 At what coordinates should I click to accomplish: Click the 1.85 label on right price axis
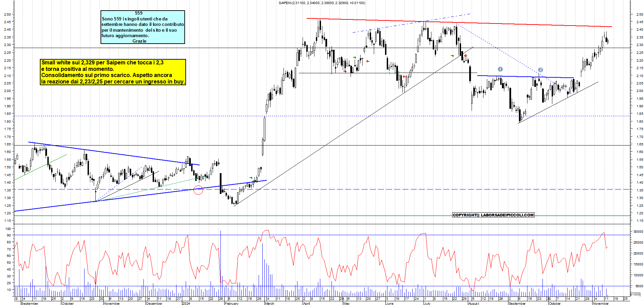click(x=640, y=114)
